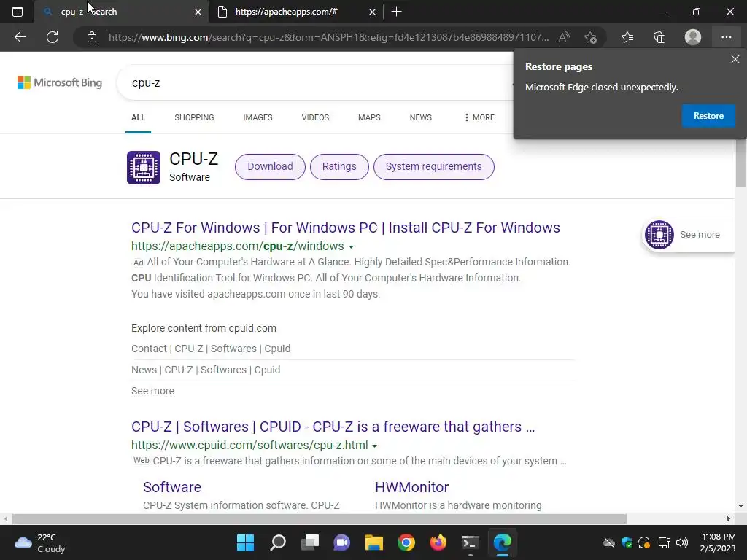Go back with the browser back arrow
This screenshot has height=560, width=747.
coord(20,37)
